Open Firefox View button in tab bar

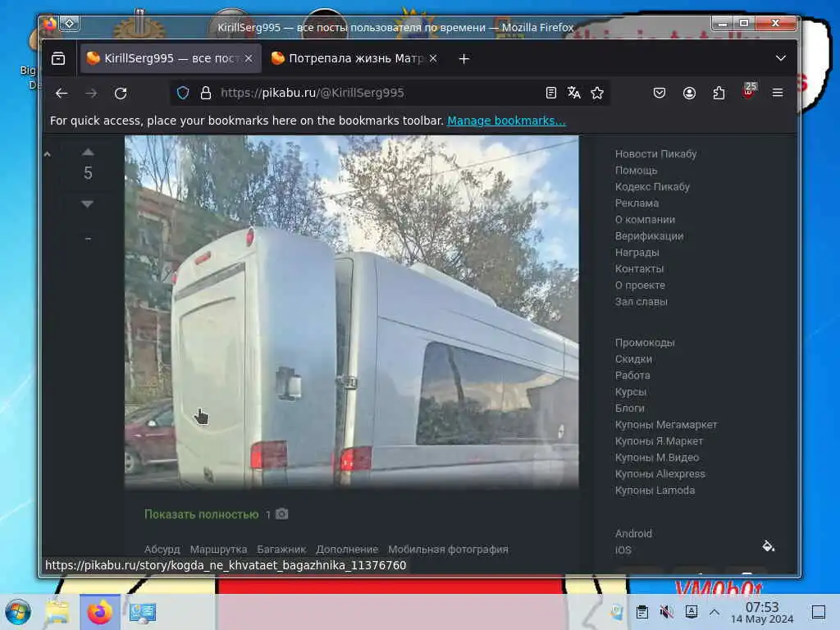pyautogui.click(x=58, y=58)
